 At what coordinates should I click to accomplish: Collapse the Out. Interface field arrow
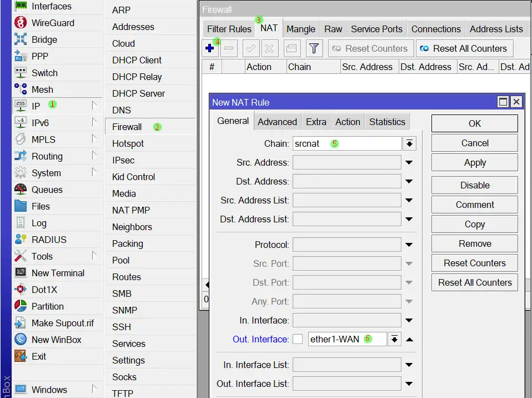point(409,339)
